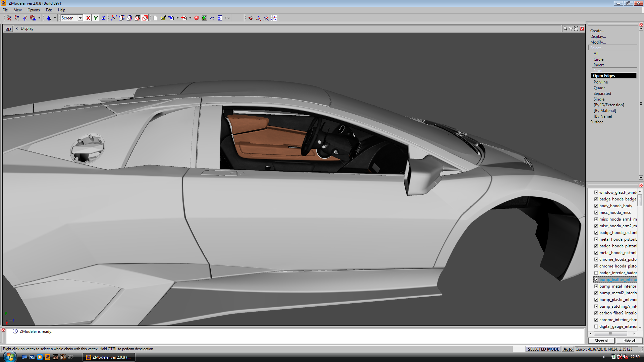Click the Hide all button
Screen dimensions: 644x362
629,341
